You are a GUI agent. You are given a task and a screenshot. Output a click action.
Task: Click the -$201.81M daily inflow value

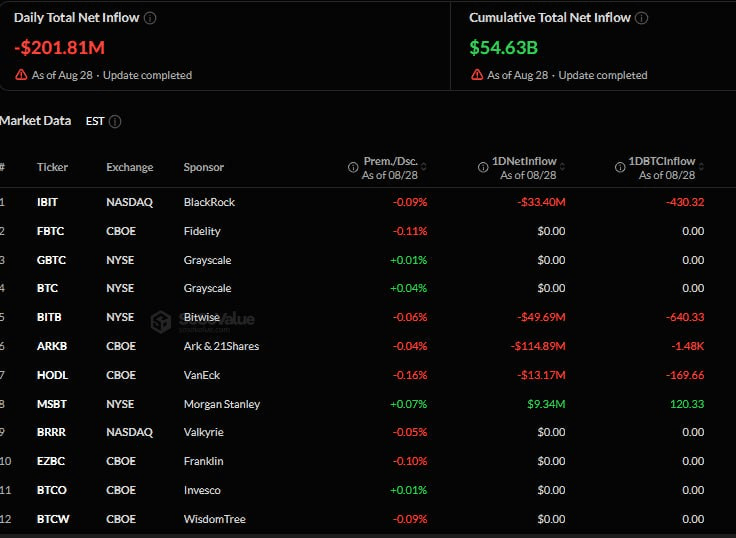[x=59, y=48]
